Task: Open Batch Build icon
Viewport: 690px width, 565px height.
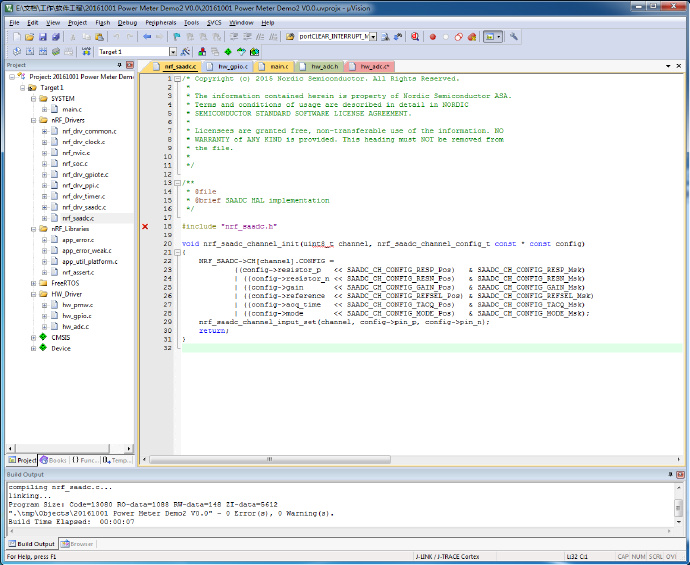Action: [56, 52]
